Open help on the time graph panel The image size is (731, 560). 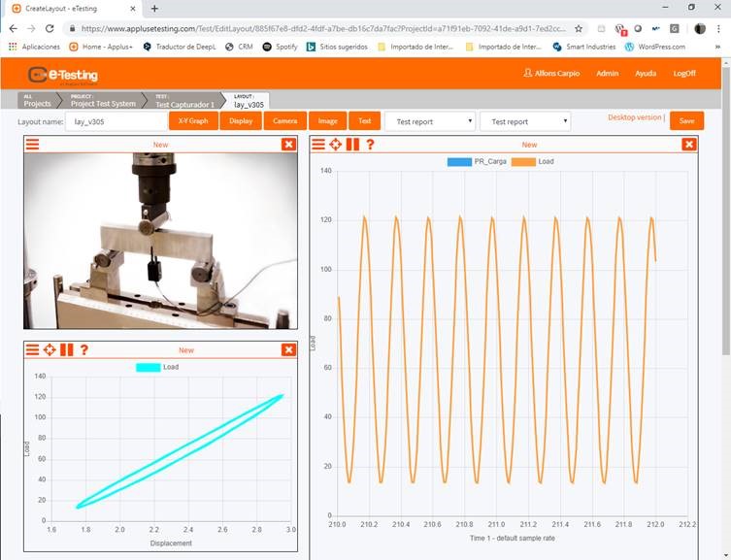coord(370,145)
